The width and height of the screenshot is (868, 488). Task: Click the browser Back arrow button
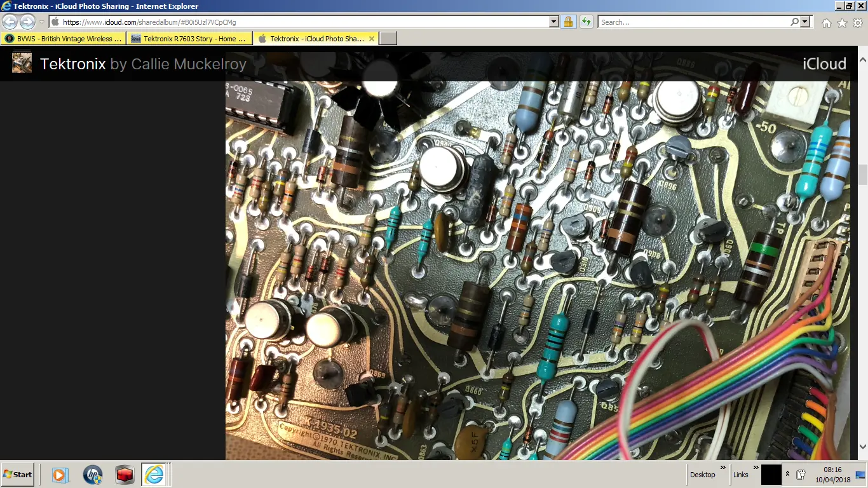click(10, 22)
